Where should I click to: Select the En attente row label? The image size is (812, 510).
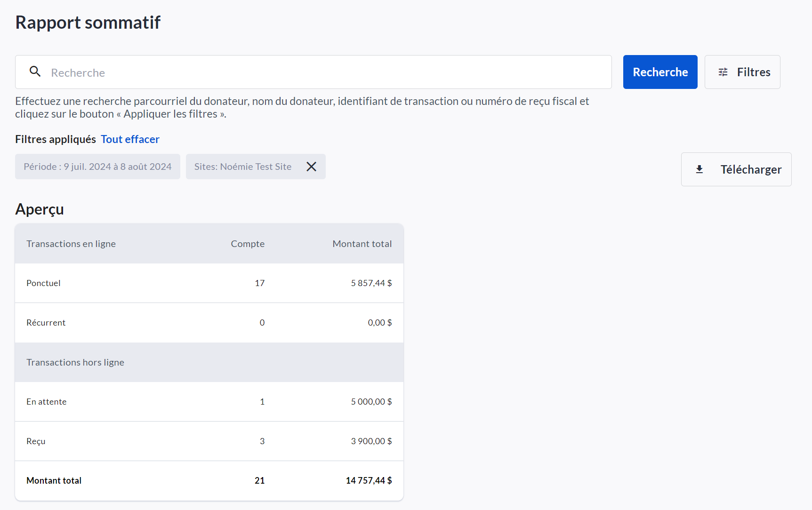click(x=47, y=402)
